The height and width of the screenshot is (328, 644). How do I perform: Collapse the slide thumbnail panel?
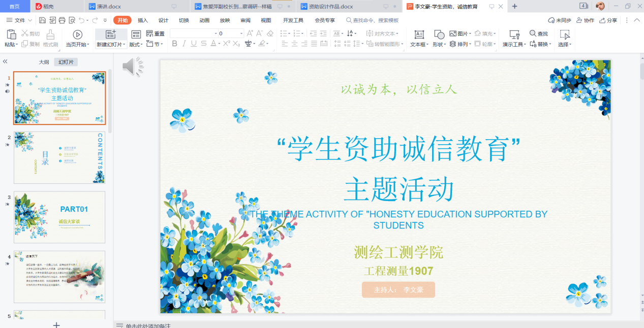[x=5, y=61]
